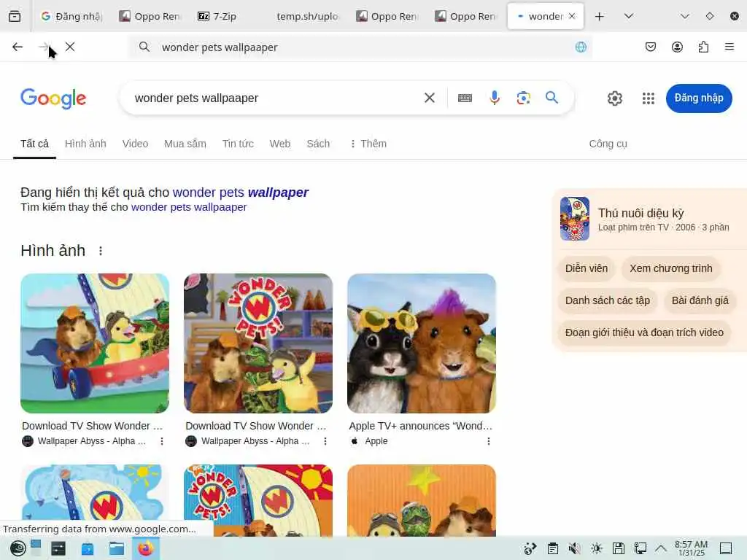Image resolution: width=747 pixels, height=560 pixels.
Task: Open Google quick settings gear
Action: tap(614, 98)
